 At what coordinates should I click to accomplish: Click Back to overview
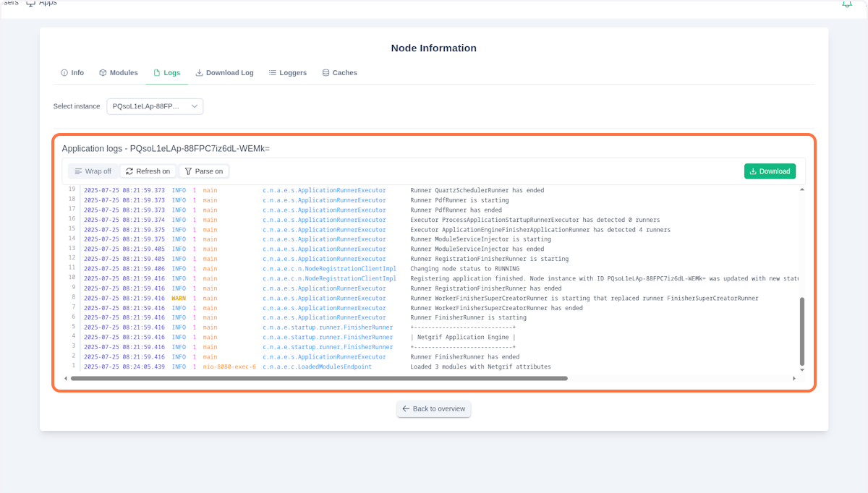[433, 408]
